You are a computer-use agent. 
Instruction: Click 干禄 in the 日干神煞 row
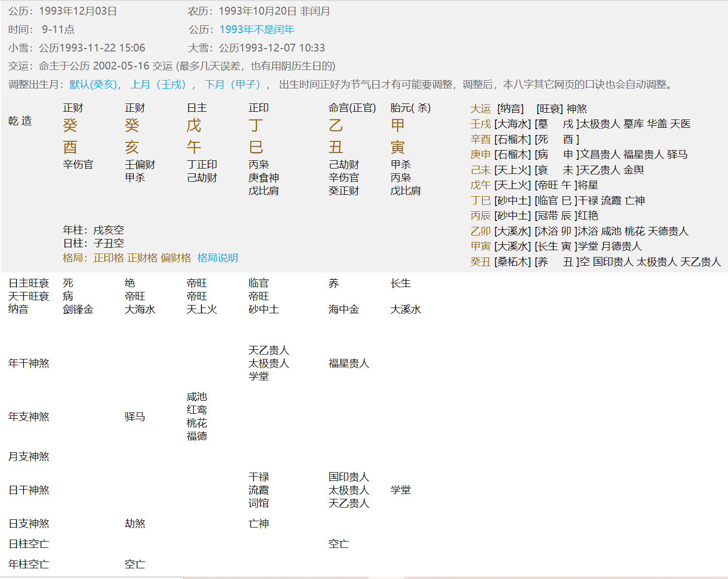point(259,477)
